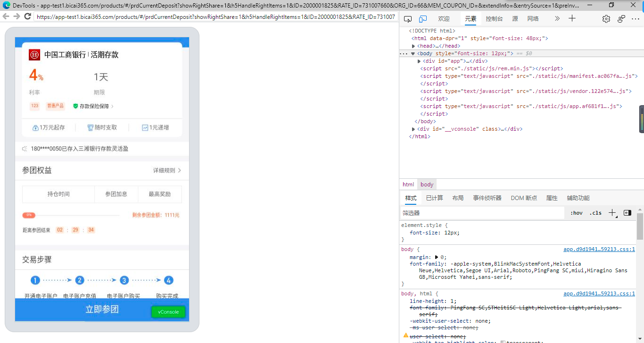Add a new DevTools tool tab with plus
This screenshot has height=343, width=644.
(572, 18)
